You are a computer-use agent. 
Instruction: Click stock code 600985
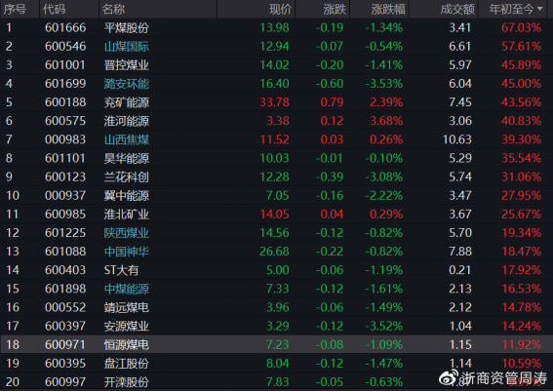pyautogui.click(x=65, y=215)
